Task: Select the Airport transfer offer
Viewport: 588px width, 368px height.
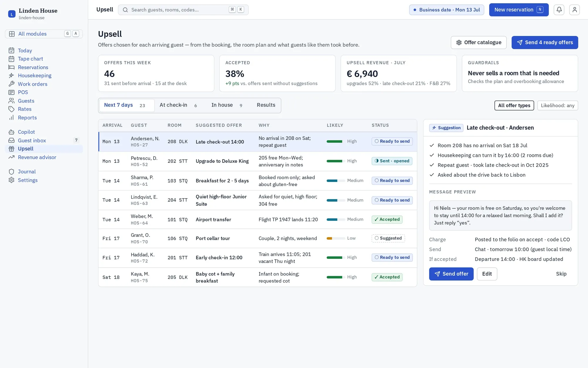Action: 213,219
